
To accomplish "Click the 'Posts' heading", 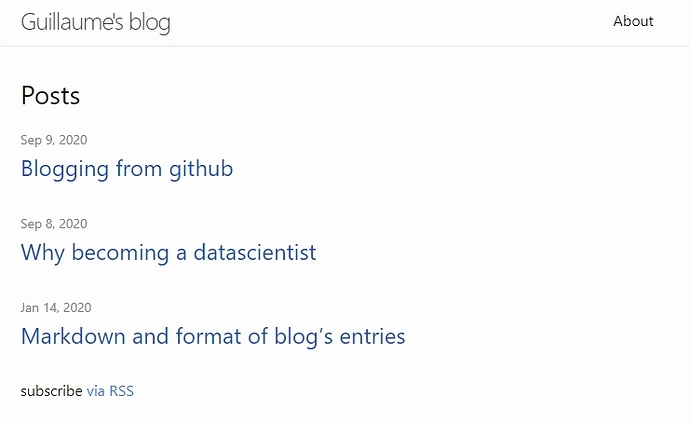I will pos(50,95).
